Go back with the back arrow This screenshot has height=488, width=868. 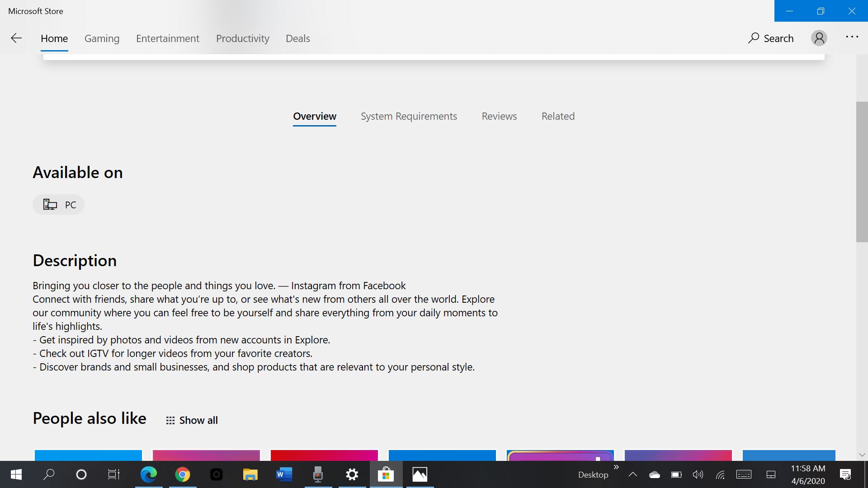(x=16, y=38)
